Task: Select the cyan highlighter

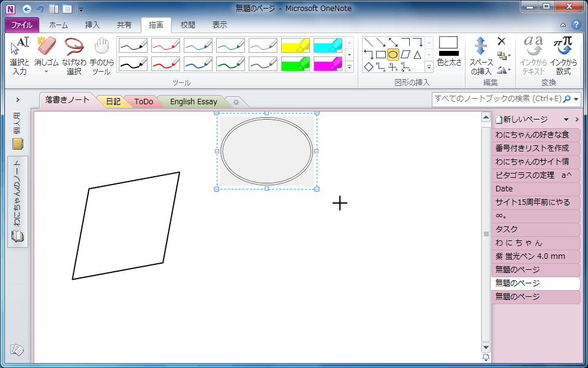Action: coord(328,45)
